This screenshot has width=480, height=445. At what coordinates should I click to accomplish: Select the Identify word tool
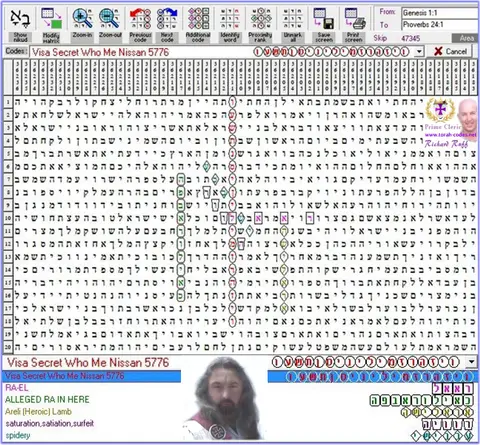pyautogui.click(x=230, y=18)
